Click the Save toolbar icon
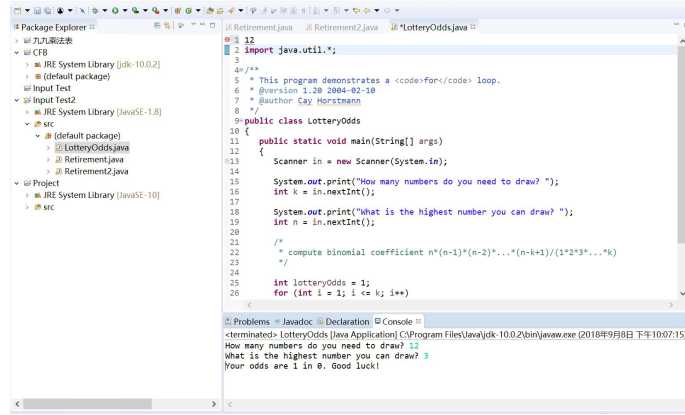Image resolution: width=685 pixels, height=415 pixels. tap(38, 10)
